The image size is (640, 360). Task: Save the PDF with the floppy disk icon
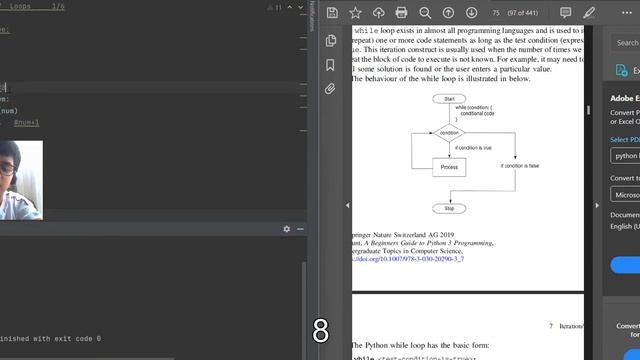pyautogui.click(x=332, y=13)
